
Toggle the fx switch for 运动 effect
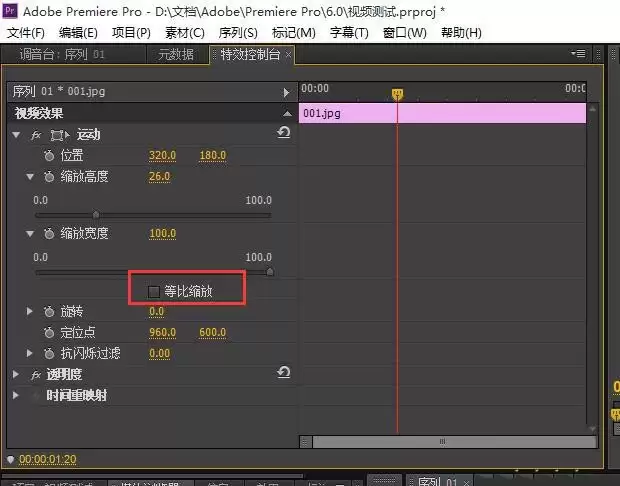[x=36, y=135]
